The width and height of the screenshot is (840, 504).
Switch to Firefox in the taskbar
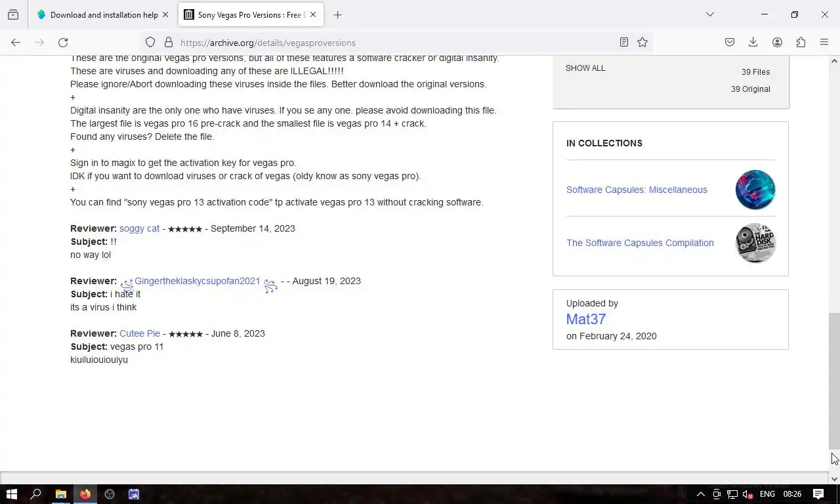pos(85,494)
